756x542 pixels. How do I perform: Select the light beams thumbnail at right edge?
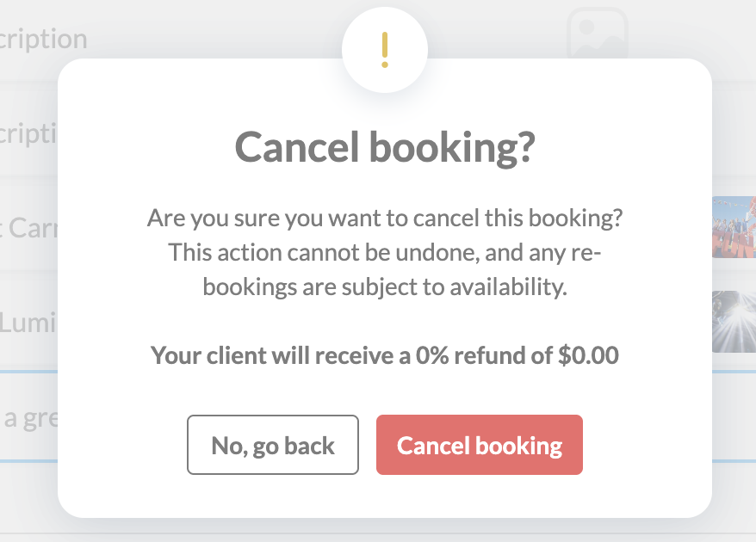734,321
